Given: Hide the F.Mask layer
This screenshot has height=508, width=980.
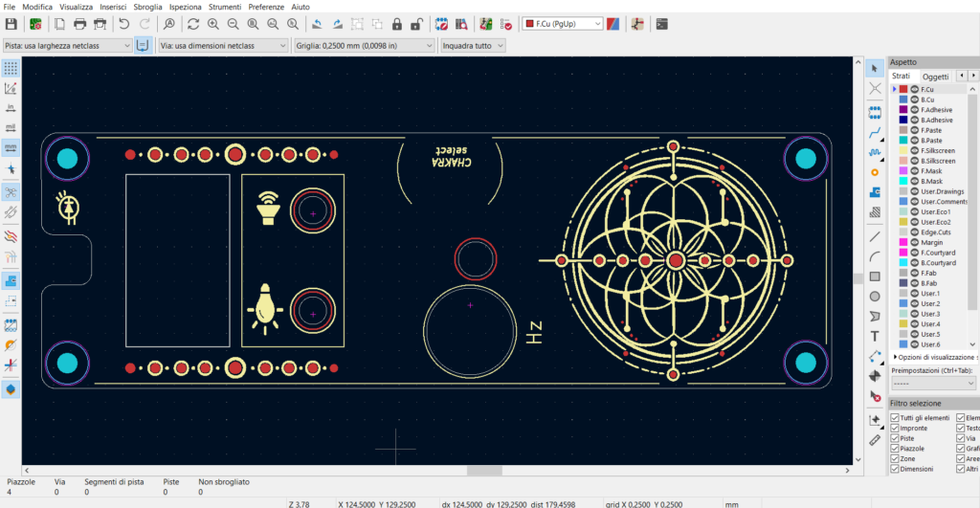Looking at the screenshot, I should [x=914, y=170].
